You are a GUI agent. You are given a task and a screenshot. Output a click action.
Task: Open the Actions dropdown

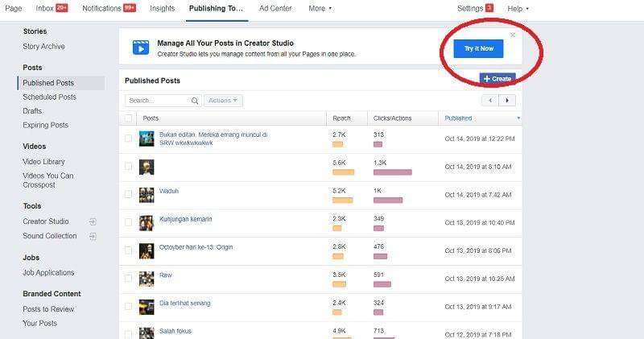tap(223, 101)
